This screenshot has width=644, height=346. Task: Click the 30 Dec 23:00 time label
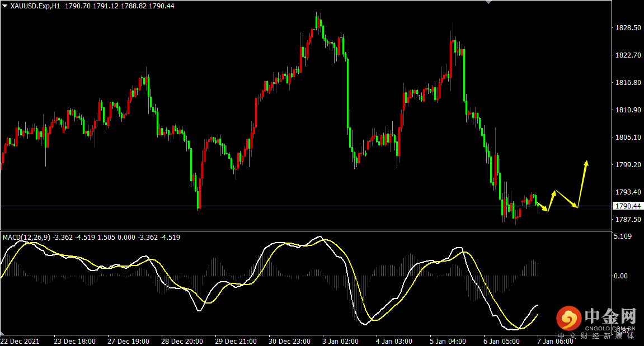point(289,341)
